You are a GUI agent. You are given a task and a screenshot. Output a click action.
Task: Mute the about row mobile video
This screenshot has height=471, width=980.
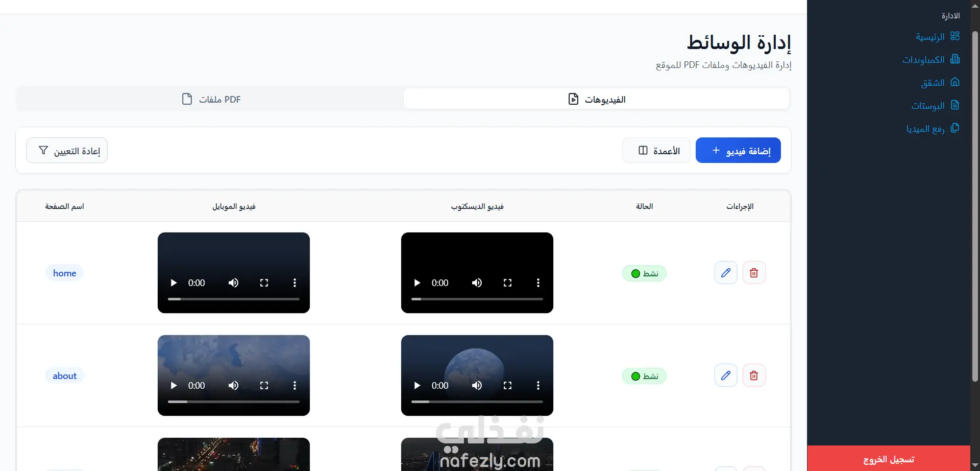[233, 386]
